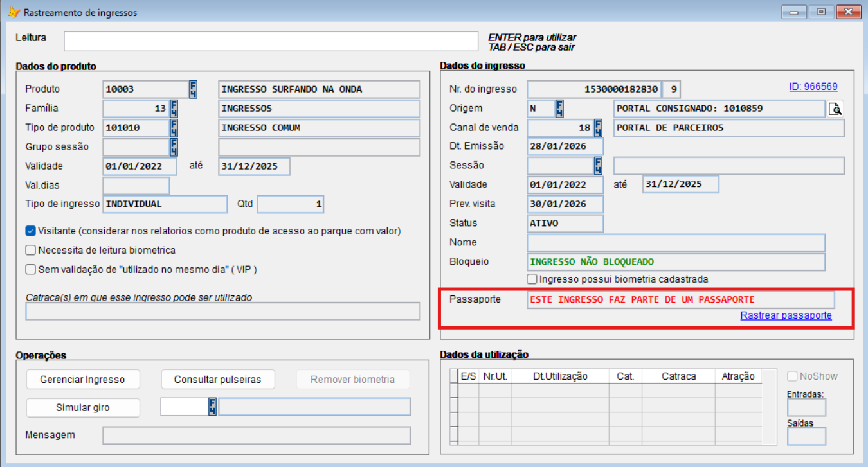
Task: Click the Gerenciar Ingresso button
Action: coord(82,380)
